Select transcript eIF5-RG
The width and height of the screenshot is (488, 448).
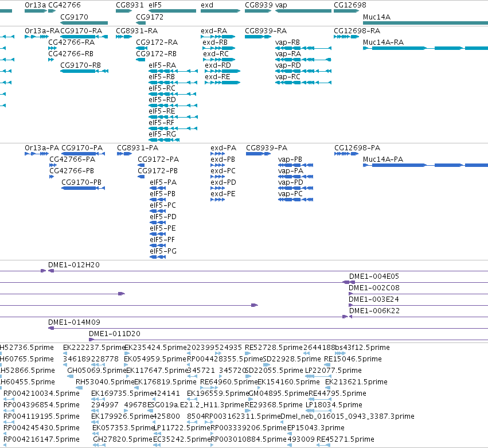(x=164, y=140)
